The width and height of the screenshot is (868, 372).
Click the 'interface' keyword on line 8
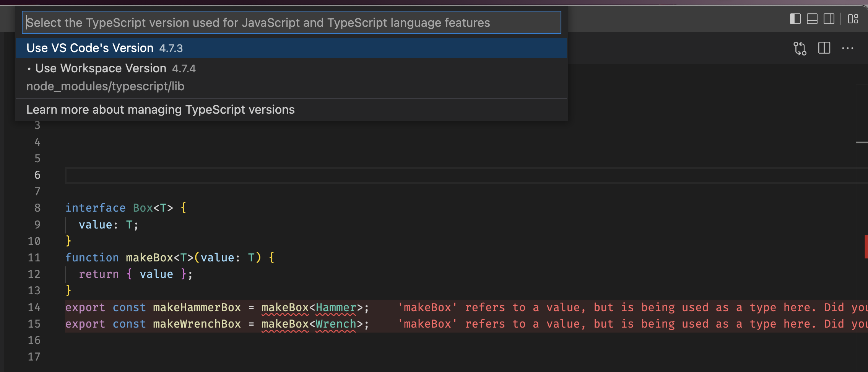(x=95, y=208)
